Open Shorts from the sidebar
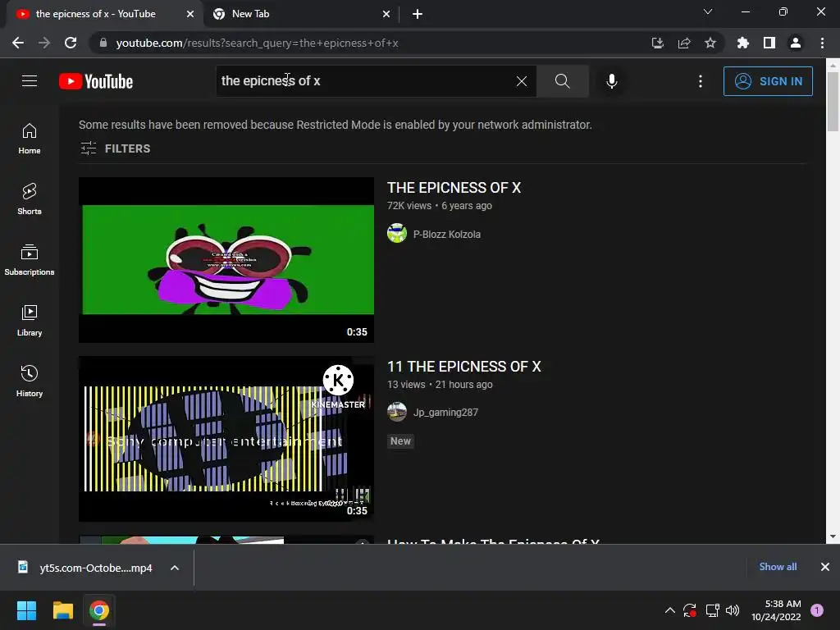Image resolution: width=840 pixels, height=630 pixels. pyautogui.click(x=30, y=199)
